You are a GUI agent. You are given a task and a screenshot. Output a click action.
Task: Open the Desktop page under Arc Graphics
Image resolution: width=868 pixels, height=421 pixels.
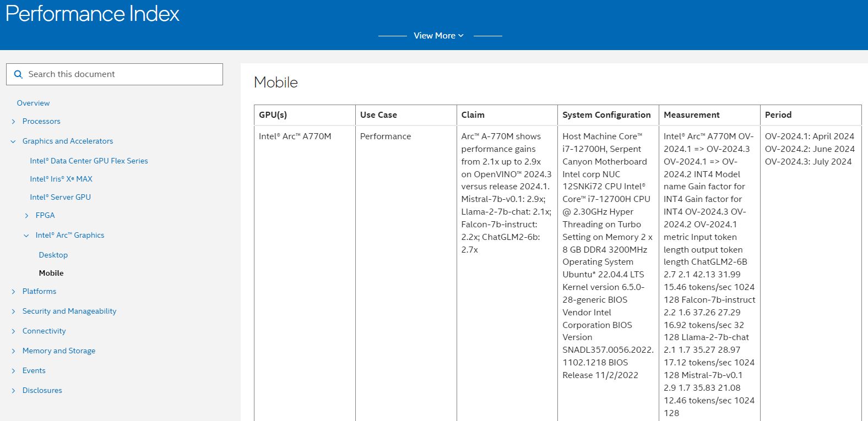53,255
